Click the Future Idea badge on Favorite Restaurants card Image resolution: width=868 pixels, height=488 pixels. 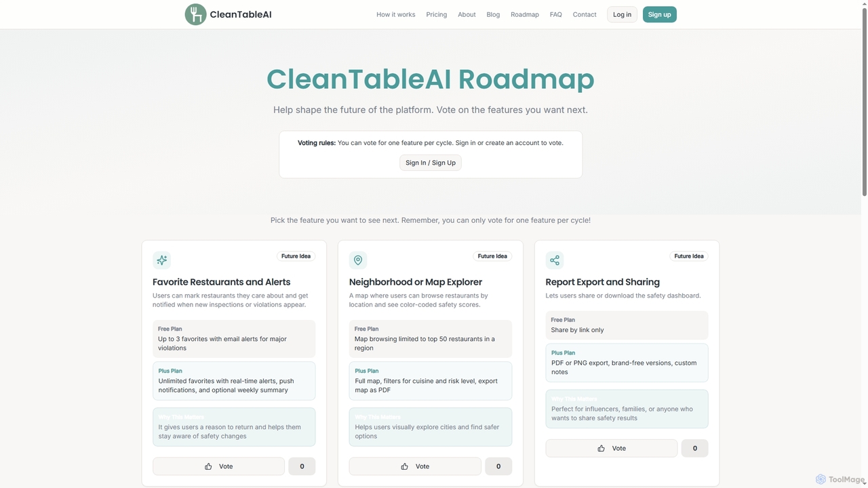click(x=296, y=256)
